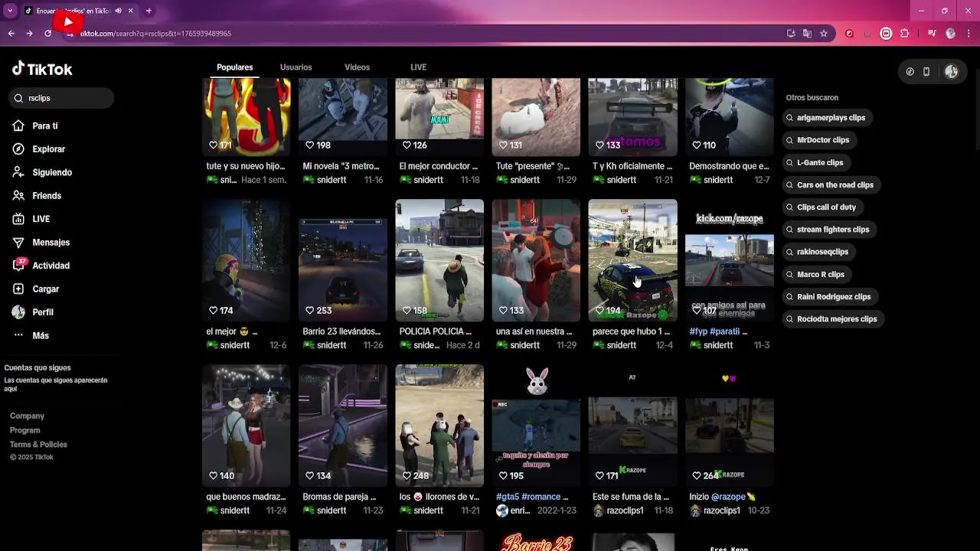Image resolution: width=980 pixels, height=551 pixels.
Task: Click the rsclips search field
Action: [x=62, y=98]
